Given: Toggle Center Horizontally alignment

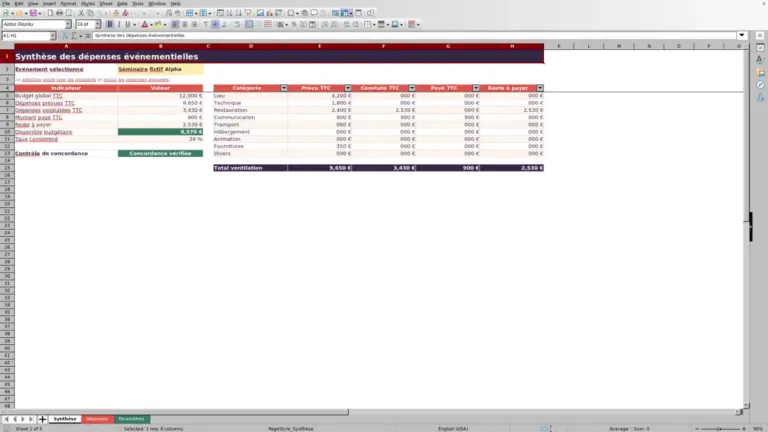Looking at the screenshot, I should point(185,24).
